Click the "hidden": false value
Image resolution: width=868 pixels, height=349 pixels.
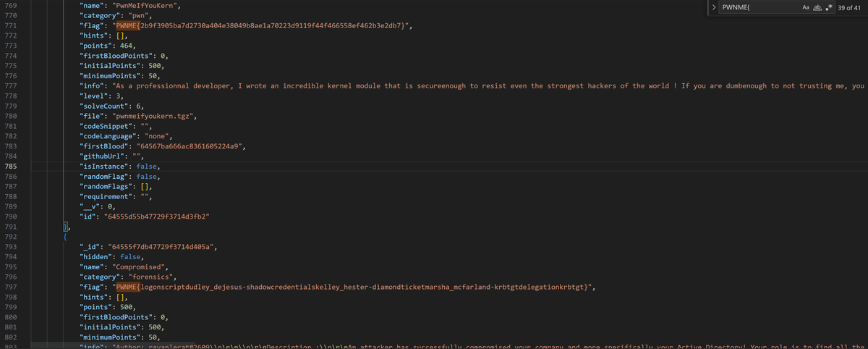(132, 256)
